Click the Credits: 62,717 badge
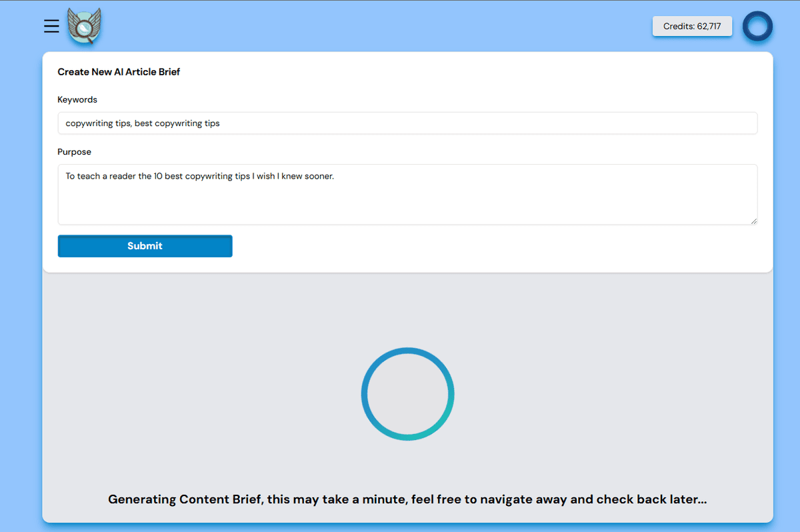Viewport: 800px width, 532px height. [692, 27]
